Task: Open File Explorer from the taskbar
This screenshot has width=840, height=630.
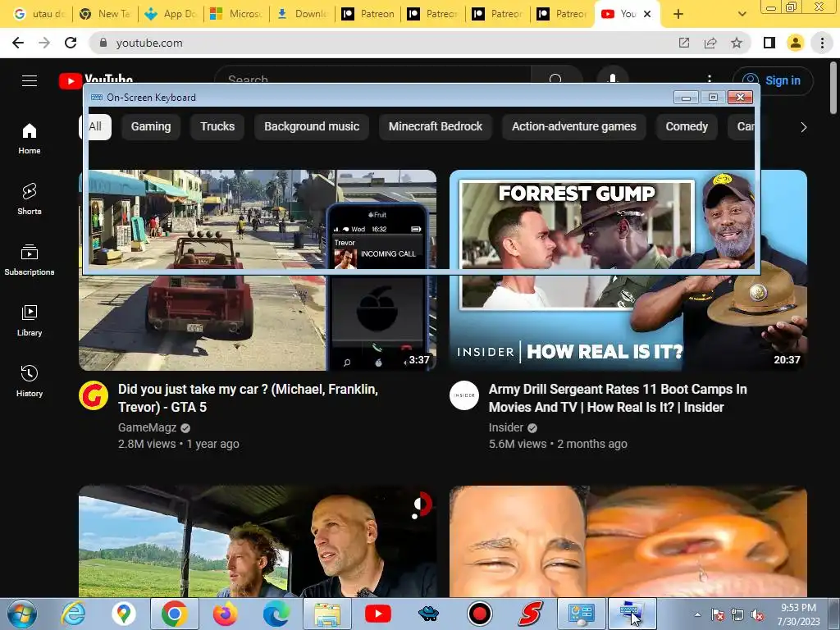Action: (326, 614)
